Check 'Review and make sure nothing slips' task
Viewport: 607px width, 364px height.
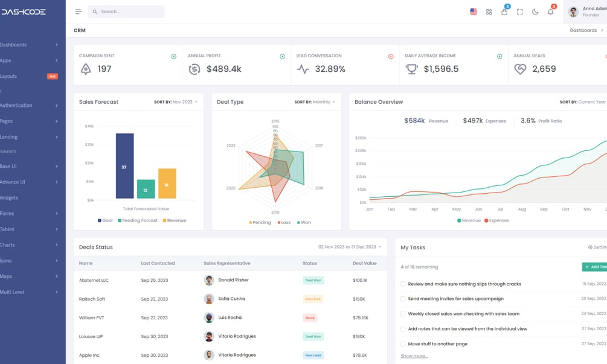[403, 284]
